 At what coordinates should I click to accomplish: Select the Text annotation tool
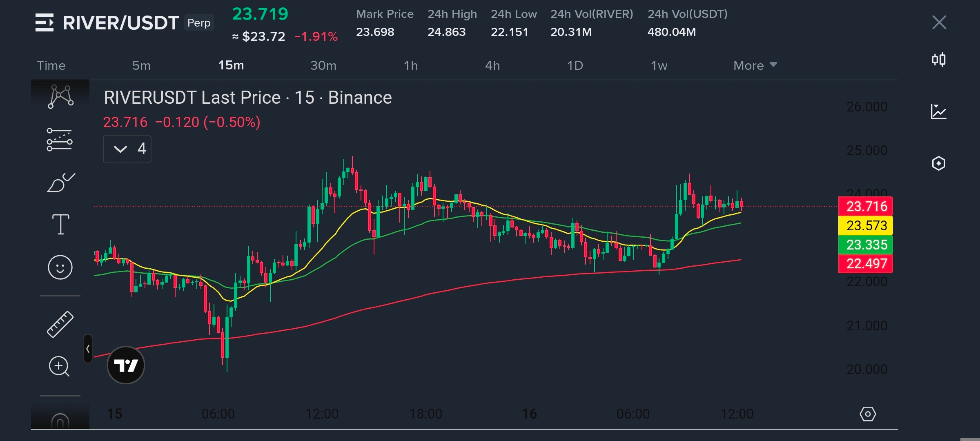point(60,224)
